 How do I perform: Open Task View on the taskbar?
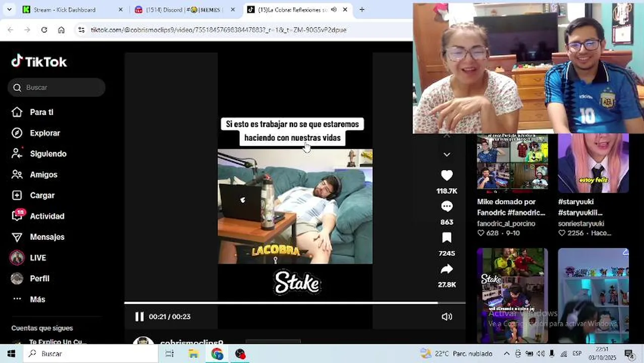170,353
